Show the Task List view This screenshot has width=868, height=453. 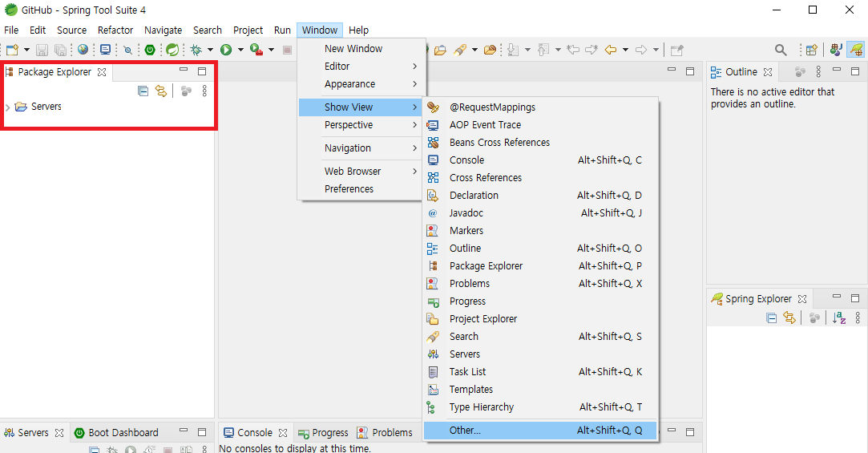[541, 371]
